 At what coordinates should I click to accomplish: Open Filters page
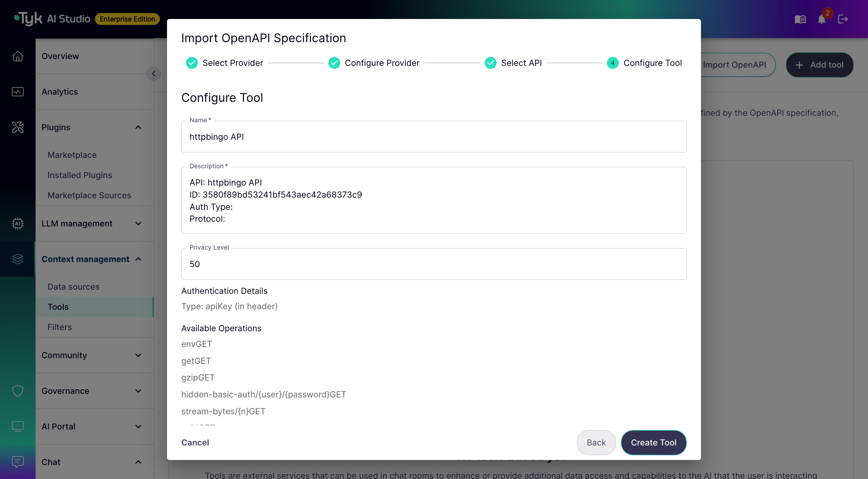(x=95, y=327)
